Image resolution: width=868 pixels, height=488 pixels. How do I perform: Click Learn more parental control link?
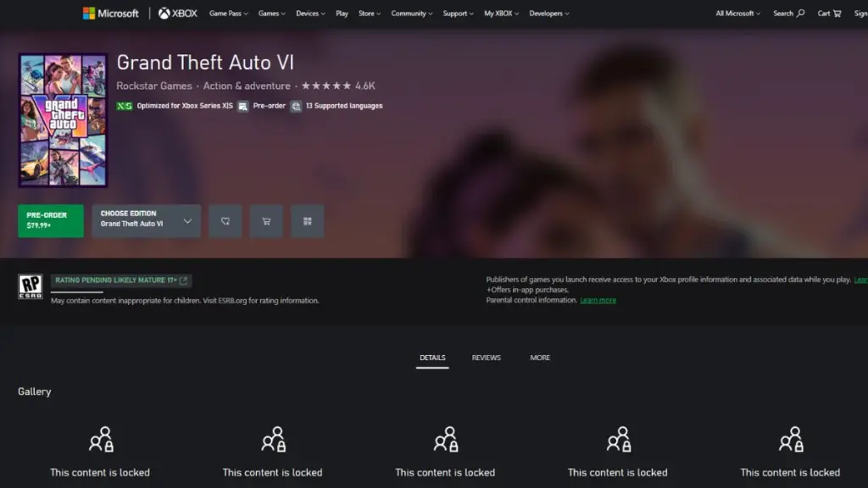(x=598, y=301)
